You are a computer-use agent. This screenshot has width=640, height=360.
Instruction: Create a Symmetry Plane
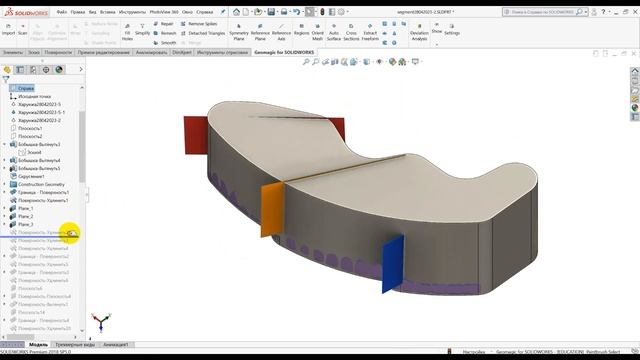tap(239, 32)
